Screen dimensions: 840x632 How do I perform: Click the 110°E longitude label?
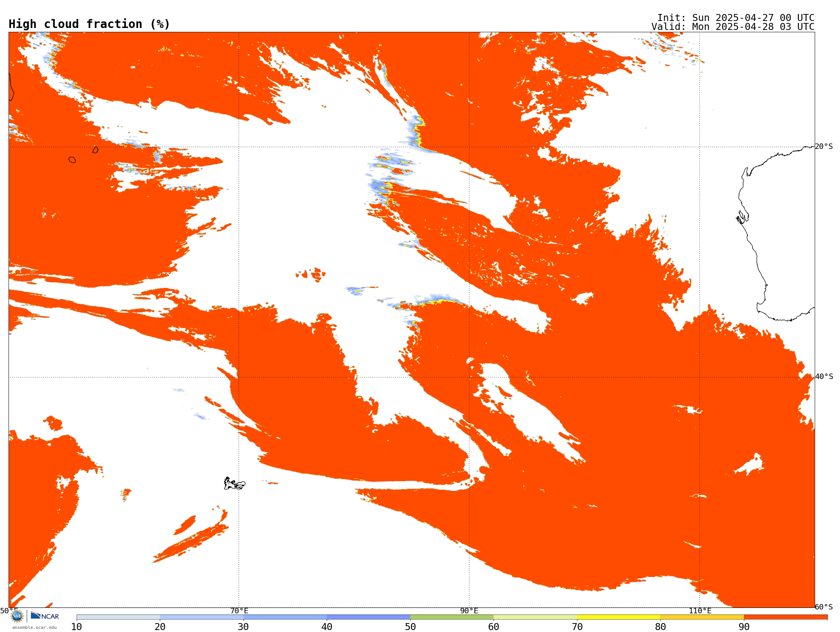[700, 611]
